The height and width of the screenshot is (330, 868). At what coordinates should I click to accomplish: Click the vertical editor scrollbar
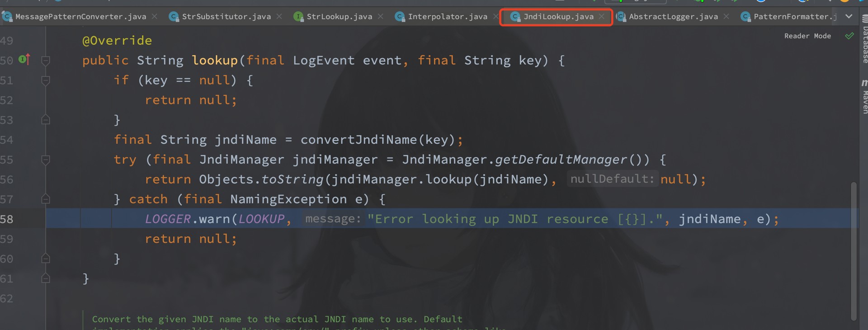pyautogui.click(x=854, y=251)
